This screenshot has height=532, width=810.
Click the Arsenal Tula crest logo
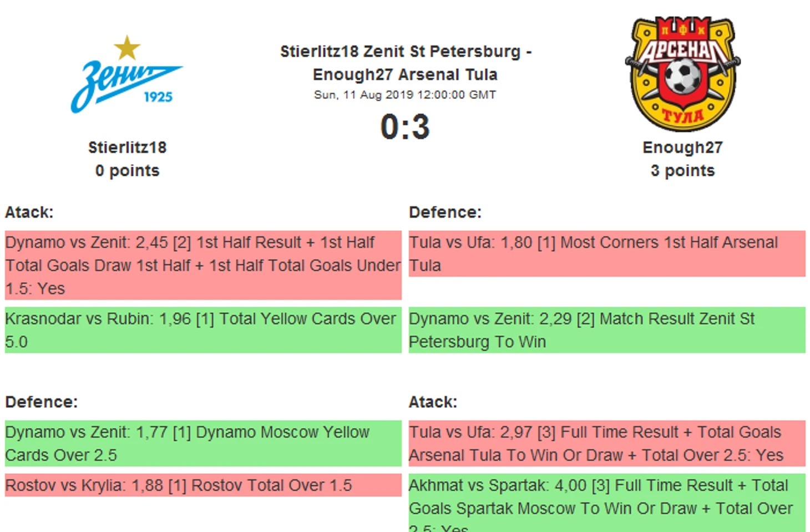[683, 74]
